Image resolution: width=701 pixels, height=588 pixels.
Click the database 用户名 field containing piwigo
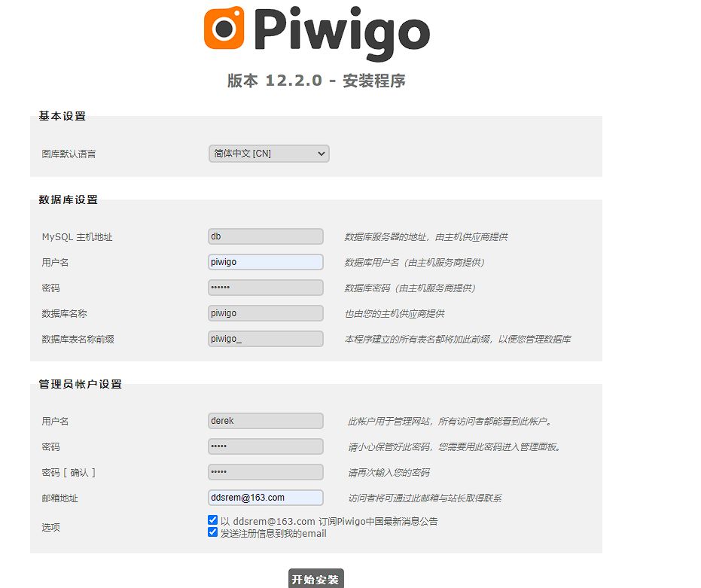pos(266,262)
